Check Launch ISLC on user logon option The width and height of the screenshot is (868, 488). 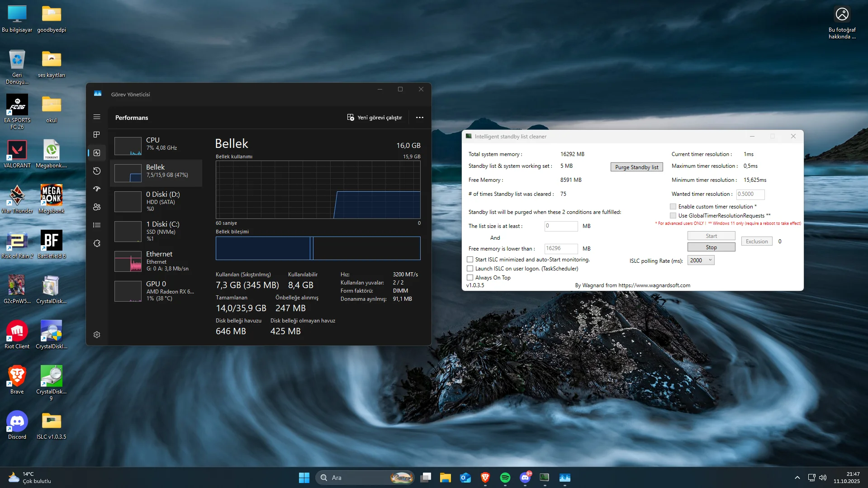pos(470,269)
